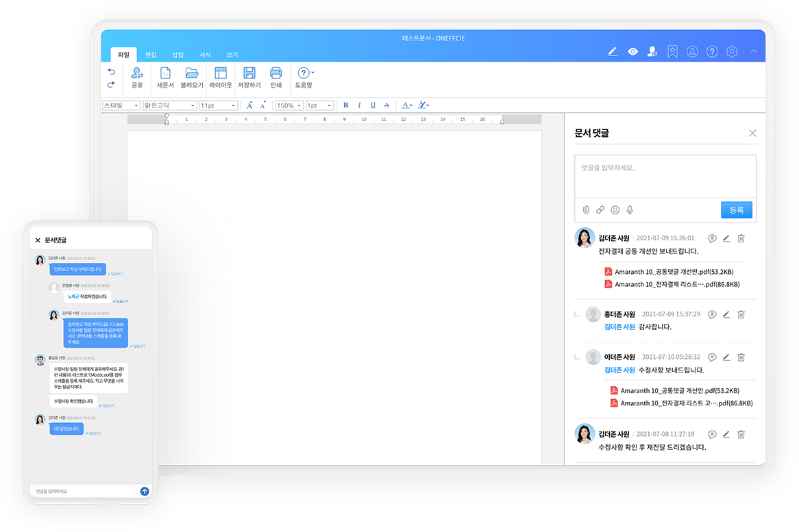
Task: Delete the 2021-07-08 11:27:19 comment
Action: tap(741, 434)
